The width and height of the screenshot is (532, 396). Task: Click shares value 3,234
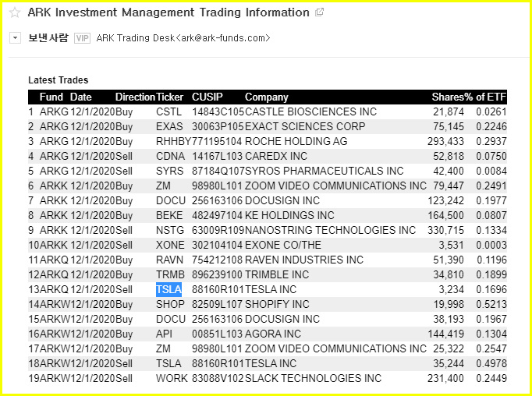point(451,289)
